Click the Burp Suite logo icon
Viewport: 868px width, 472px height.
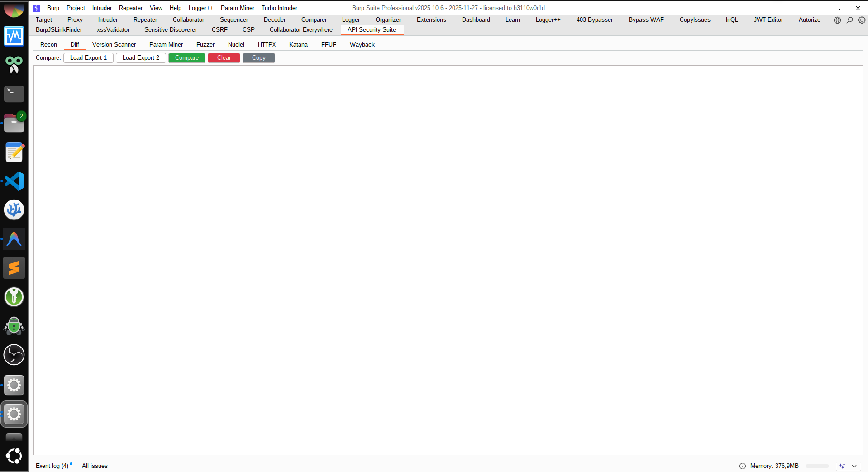click(37, 8)
